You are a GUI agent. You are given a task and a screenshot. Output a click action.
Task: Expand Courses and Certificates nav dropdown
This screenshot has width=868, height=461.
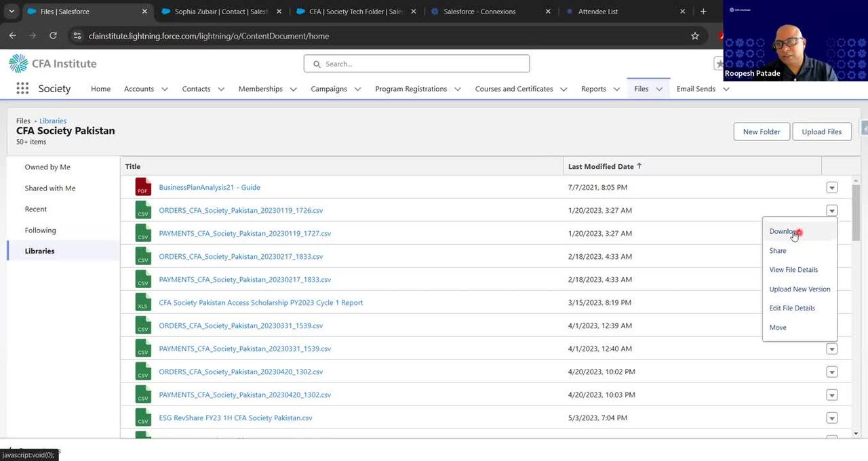564,89
